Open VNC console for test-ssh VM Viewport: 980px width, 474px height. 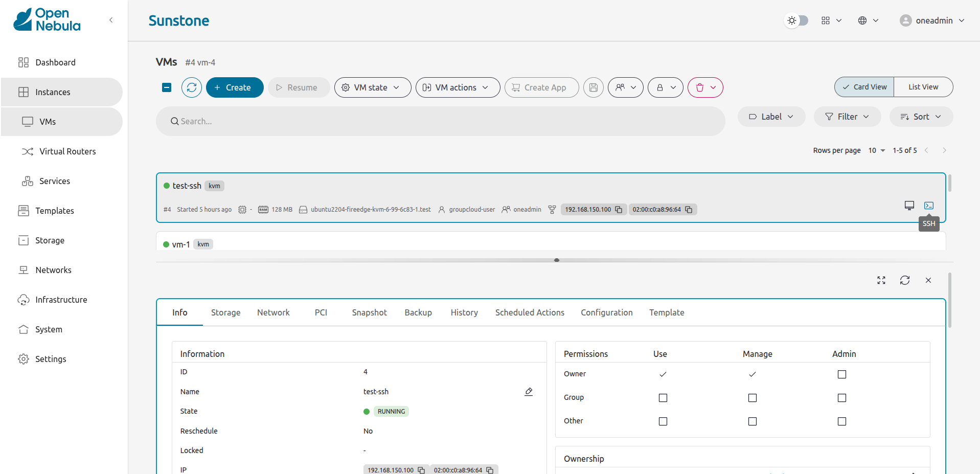pyautogui.click(x=909, y=206)
